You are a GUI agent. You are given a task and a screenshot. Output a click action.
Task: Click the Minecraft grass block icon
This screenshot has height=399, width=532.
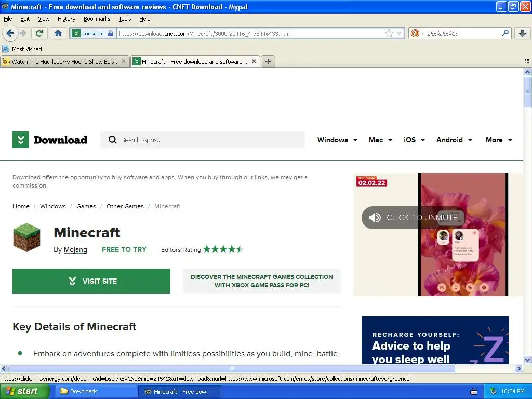pos(27,237)
